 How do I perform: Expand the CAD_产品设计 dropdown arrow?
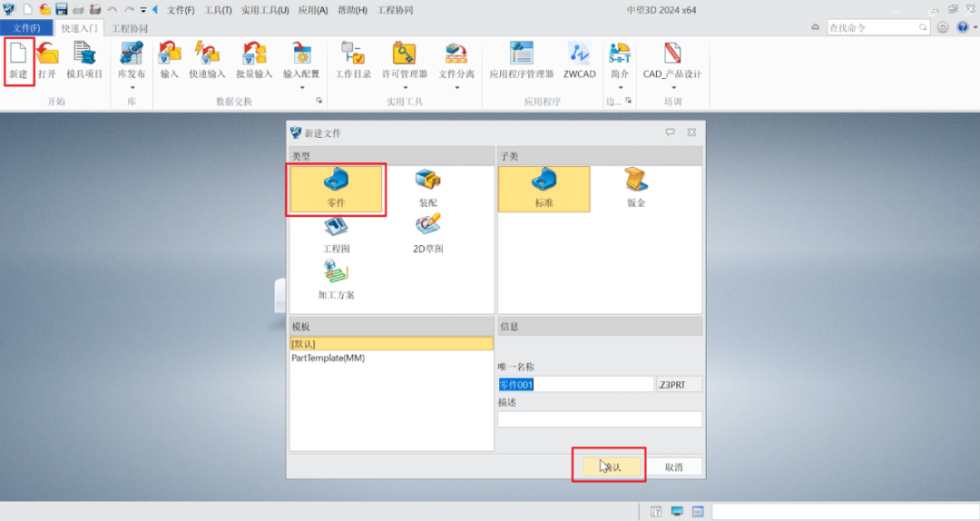pos(673,87)
